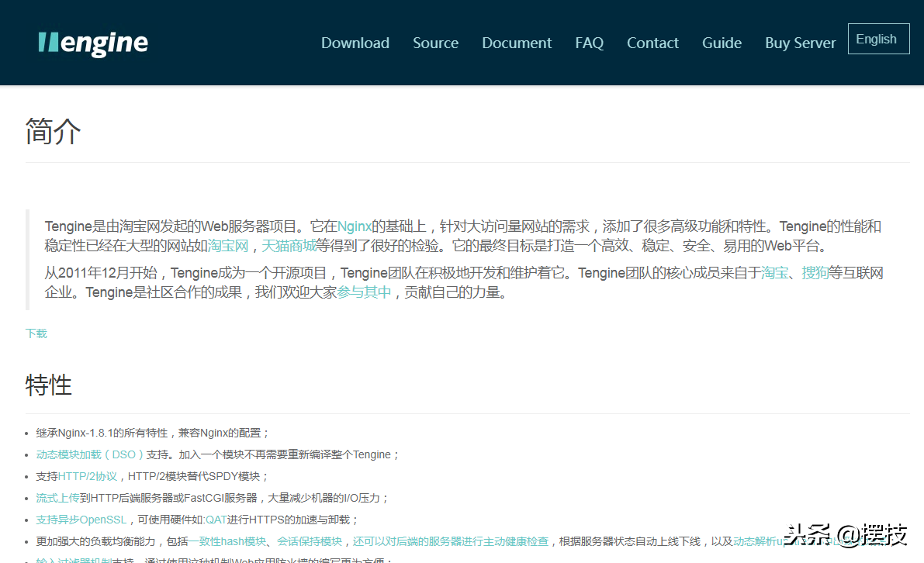This screenshot has height=563, width=924.
Task: Click the 下载 link below the intro
Action: click(x=36, y=333)
